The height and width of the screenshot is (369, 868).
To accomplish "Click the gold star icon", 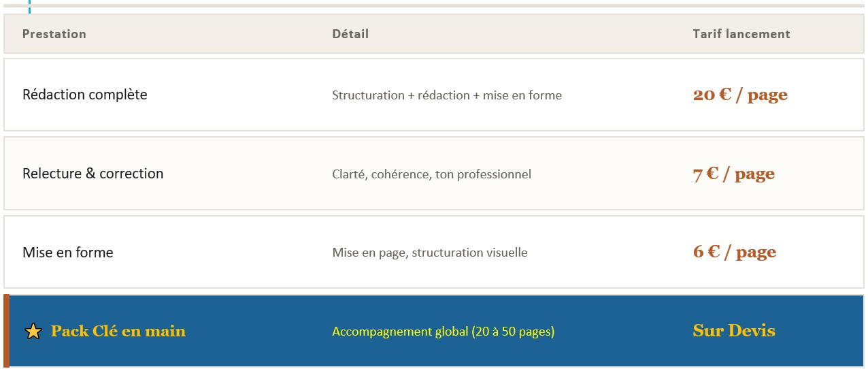I will pyautogui.click(x=33, y=332).
